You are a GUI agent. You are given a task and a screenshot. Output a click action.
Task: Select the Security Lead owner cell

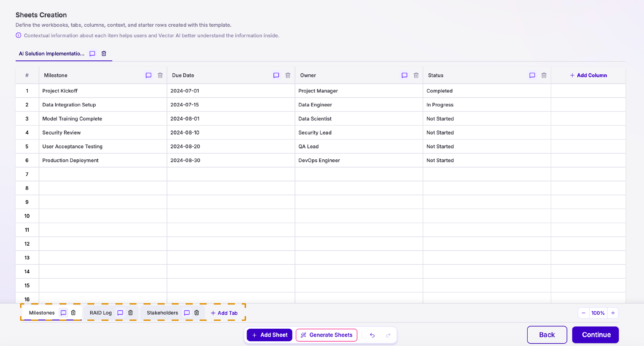click(359, 133)
